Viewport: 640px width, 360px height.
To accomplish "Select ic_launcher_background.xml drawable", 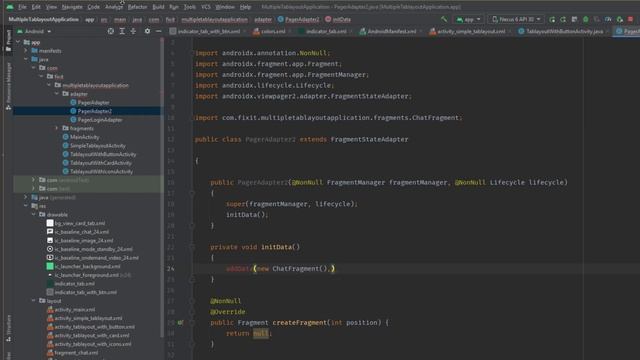I will [87, 266].
